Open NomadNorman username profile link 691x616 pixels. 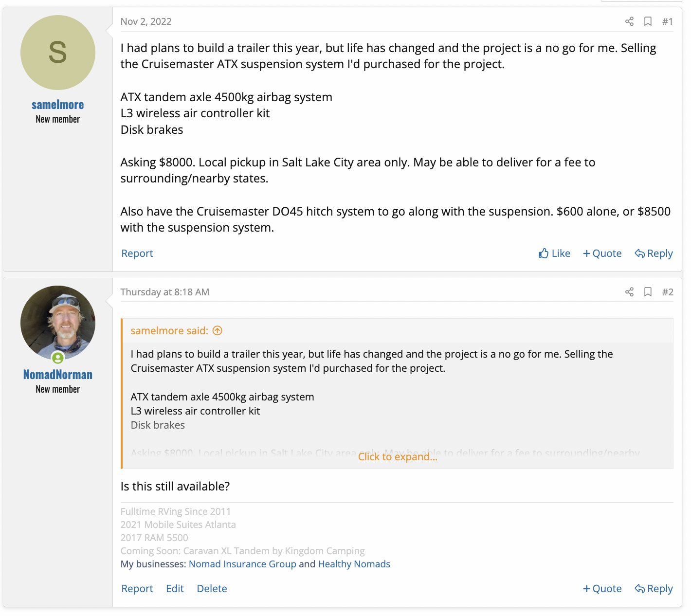(x=58, y=375)
